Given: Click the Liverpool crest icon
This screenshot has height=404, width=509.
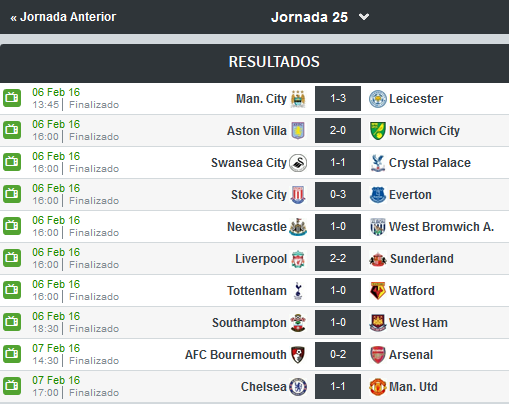Looking at the screenshot, I should click(298, 259).
